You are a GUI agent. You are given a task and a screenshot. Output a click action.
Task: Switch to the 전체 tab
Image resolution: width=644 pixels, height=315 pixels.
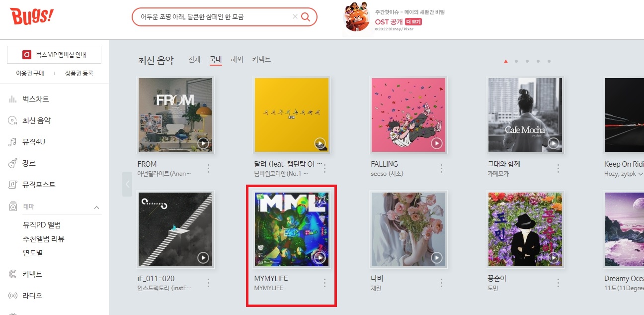click(x=194, y=59)
